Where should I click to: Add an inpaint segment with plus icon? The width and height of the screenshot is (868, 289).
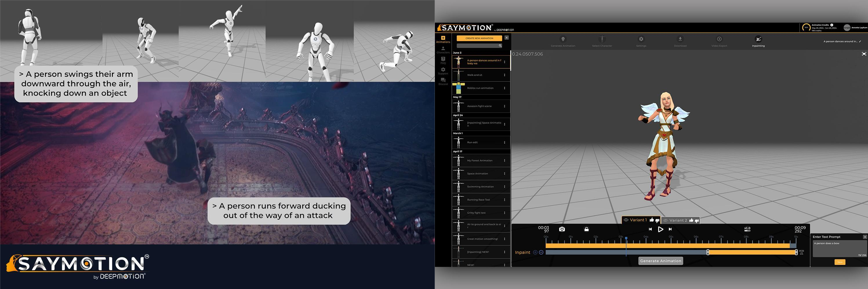click(x=535, y=252)
